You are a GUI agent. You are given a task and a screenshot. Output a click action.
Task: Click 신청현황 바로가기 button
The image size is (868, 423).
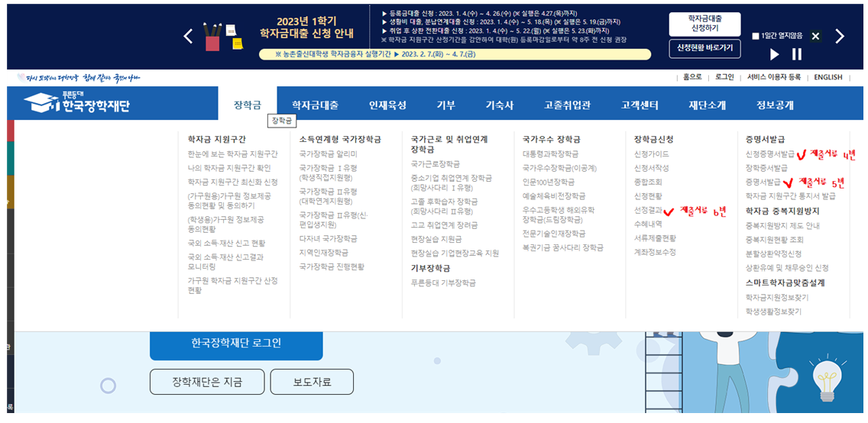click(x=704, y=48)
